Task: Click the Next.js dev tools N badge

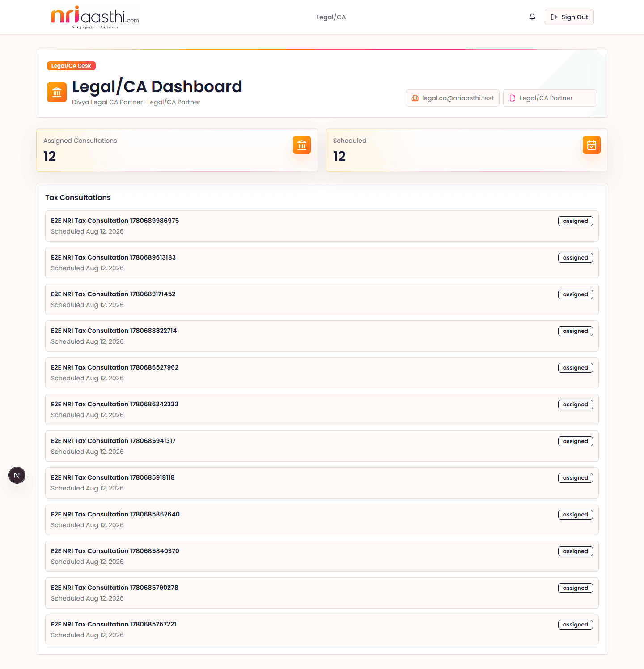Action: pyautogui.click(x=17, y=475)
